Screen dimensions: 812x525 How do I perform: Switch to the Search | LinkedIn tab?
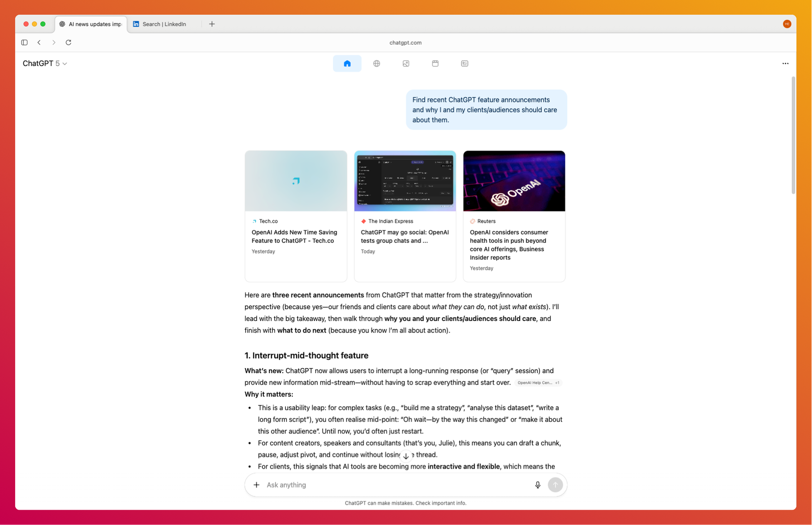tap(163, 24)
